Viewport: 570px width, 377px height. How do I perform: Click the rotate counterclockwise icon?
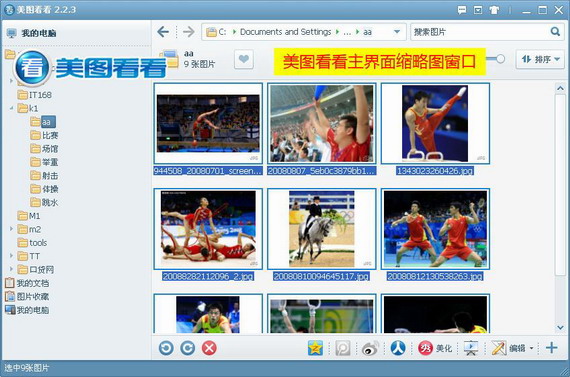[166, 348]
